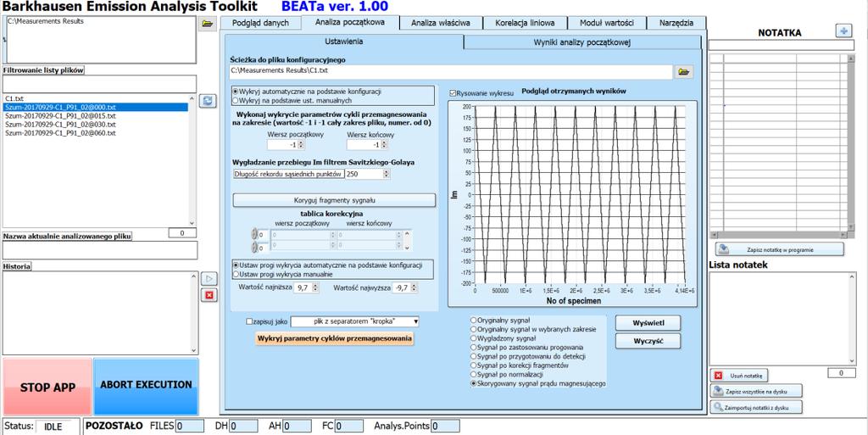Image resolution: width=868 pixels, height=435 pixels.
Task: Select file ending @030.txt
Action: [x=95, y=125]
